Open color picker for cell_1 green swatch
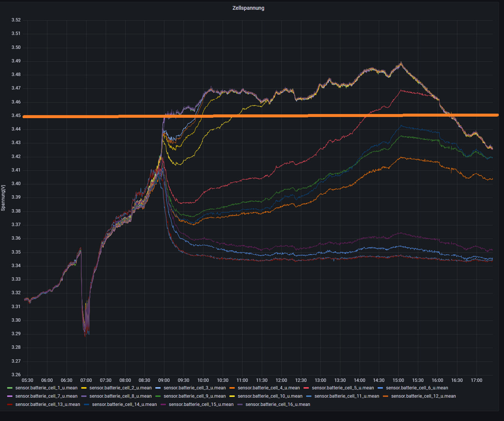The height and width of the screenshot is (421, 504). 10,388
